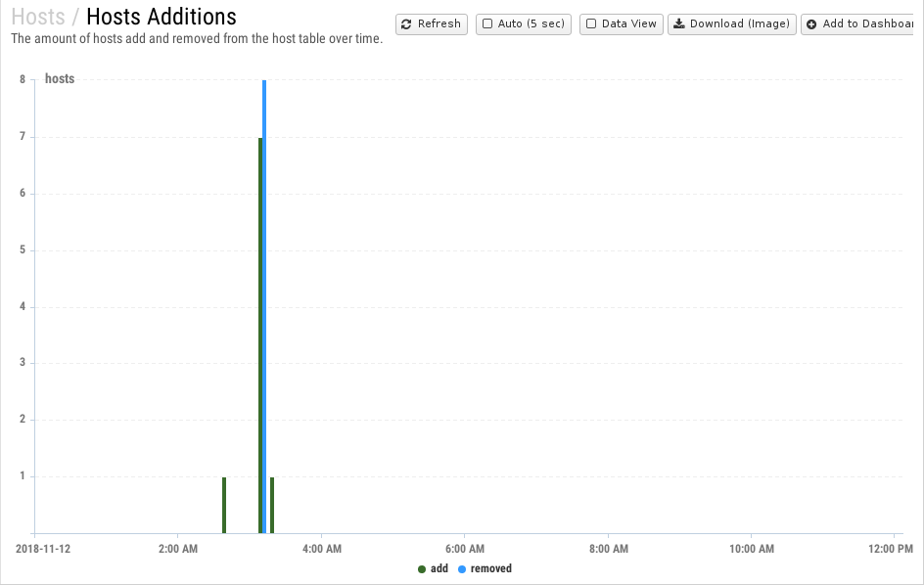Click the Refresh button
Viewport: 924px width, 585px height.
[432, 24]
